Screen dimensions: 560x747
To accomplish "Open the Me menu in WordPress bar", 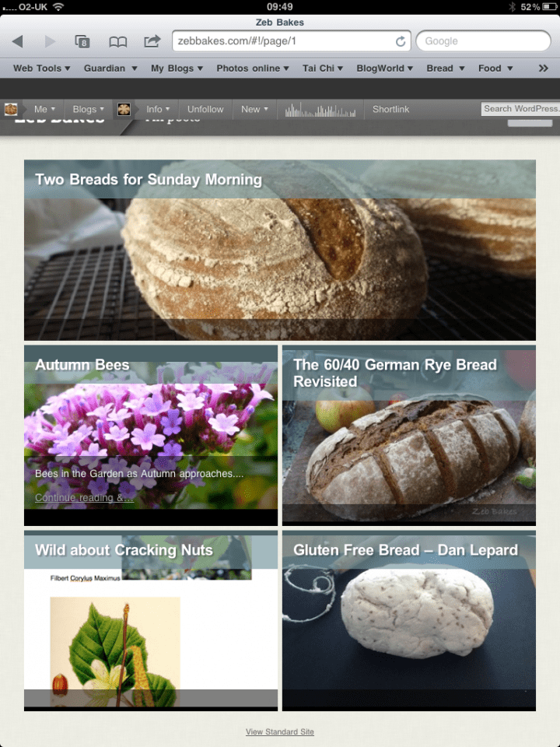I will 44,110.
